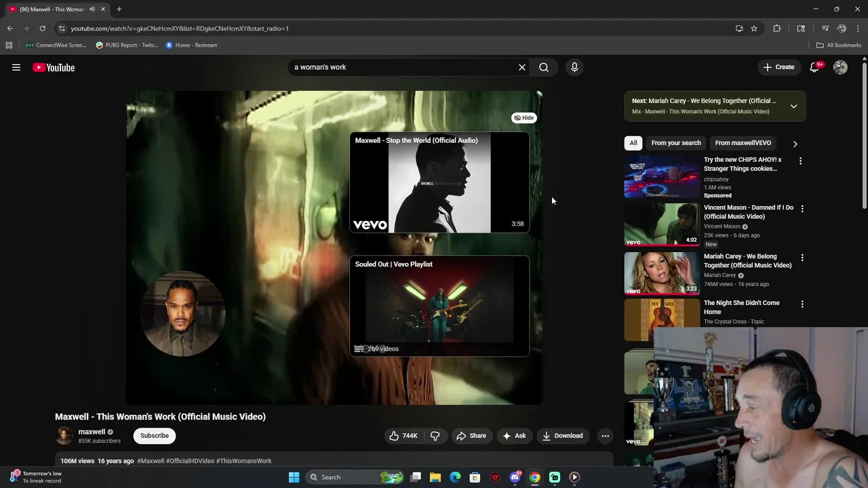Open Microsoft Store from the taskbar
This screenshot has height=488, width=868.
click(x=475, y=477)
